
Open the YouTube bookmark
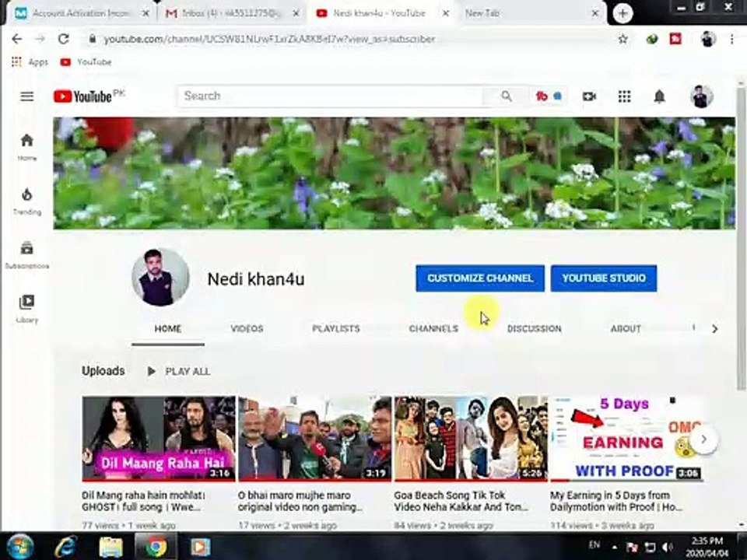pyautogui.click(x=86, y=62)
